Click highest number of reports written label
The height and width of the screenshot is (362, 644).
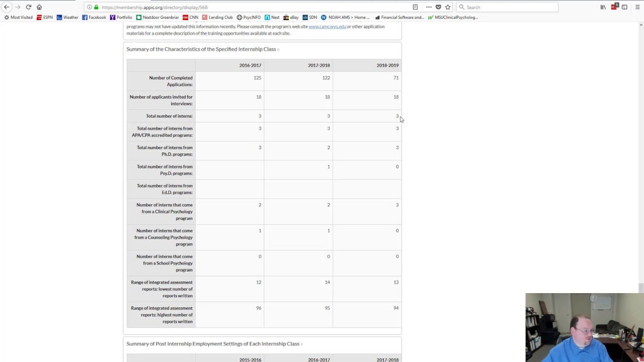tap(162, 315)
